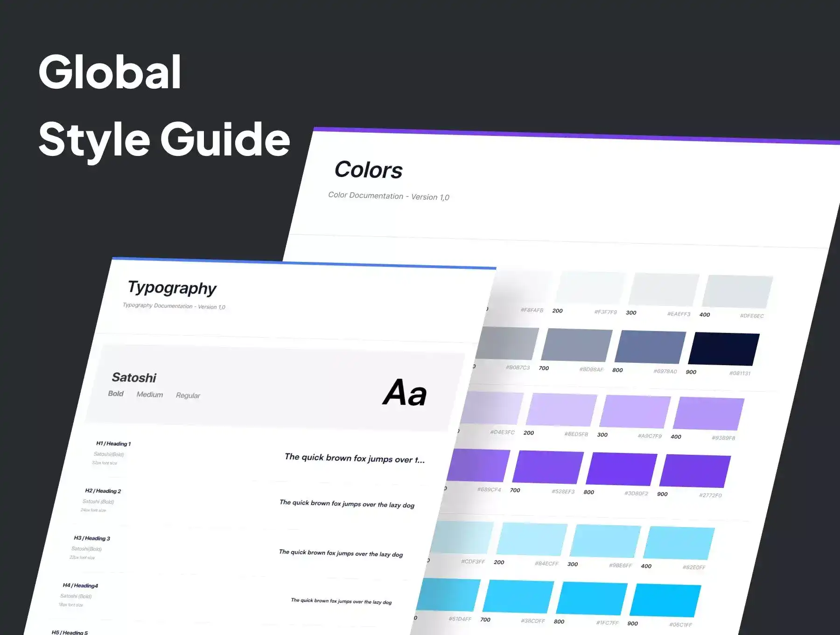This screenshot has height=635, width=840.
Task: Pick the light cyan 200 swatch #B4ECFF
Action: click(x=532, y=539)
